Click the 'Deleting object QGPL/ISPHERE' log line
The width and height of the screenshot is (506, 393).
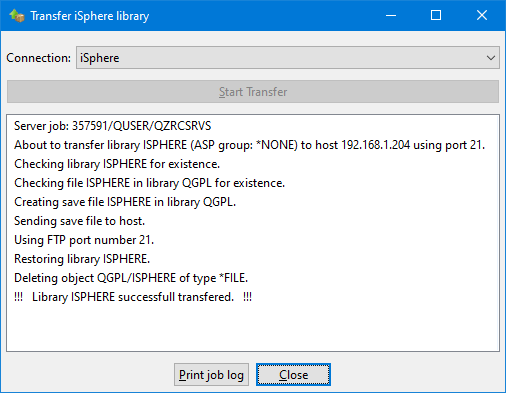coord(131,278)
